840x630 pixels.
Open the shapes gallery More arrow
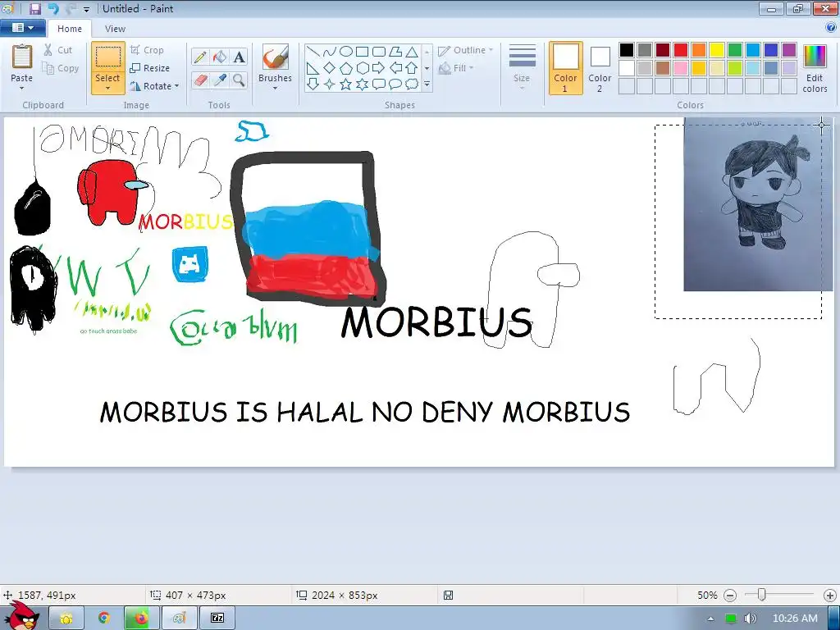(x=427, y=84)
